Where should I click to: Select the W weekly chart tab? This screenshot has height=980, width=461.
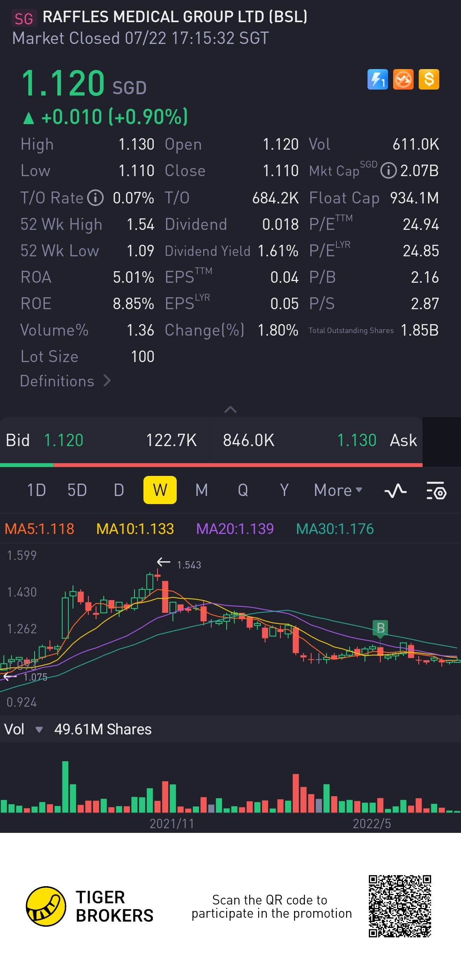point(160,490)
